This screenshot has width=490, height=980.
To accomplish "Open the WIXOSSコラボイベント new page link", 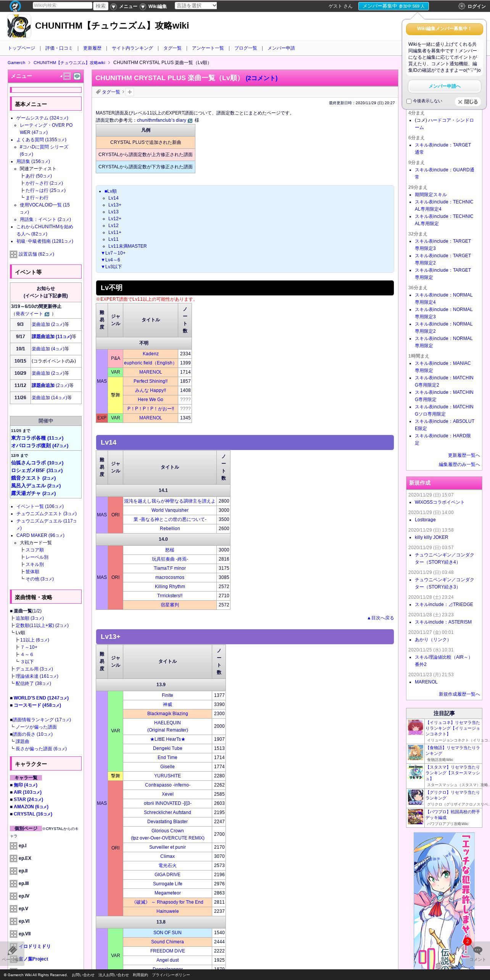I will pyautogui.click(x=439, y=502).
